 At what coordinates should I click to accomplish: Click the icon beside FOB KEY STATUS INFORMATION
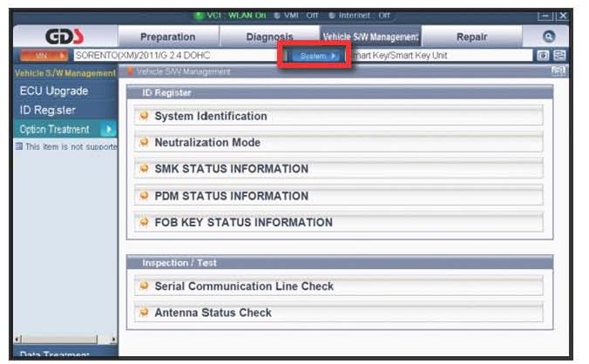coord(145,222)
